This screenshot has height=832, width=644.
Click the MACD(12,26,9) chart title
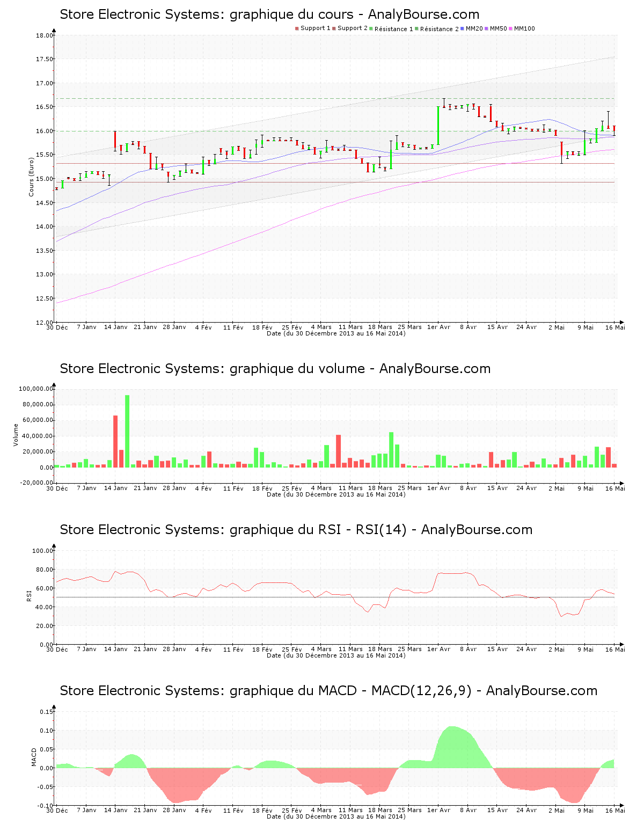click(x=328, y=691)
